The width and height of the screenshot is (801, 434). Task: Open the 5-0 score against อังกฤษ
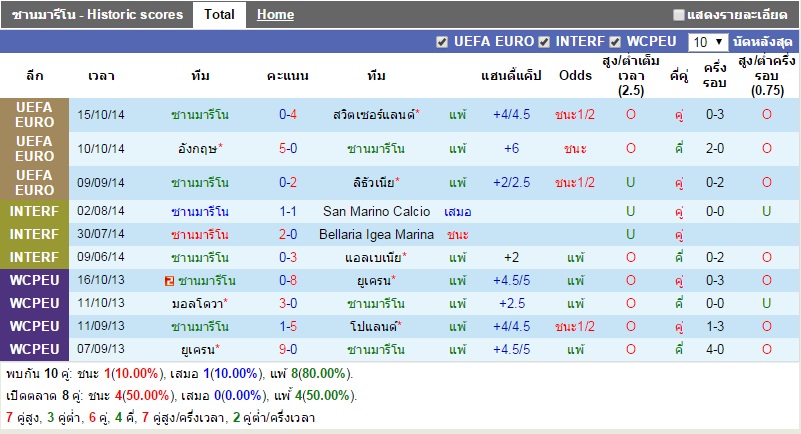288,148
